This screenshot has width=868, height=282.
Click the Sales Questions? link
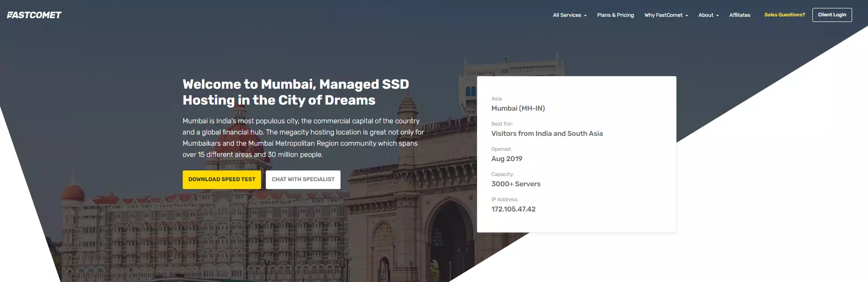(784, 15)
